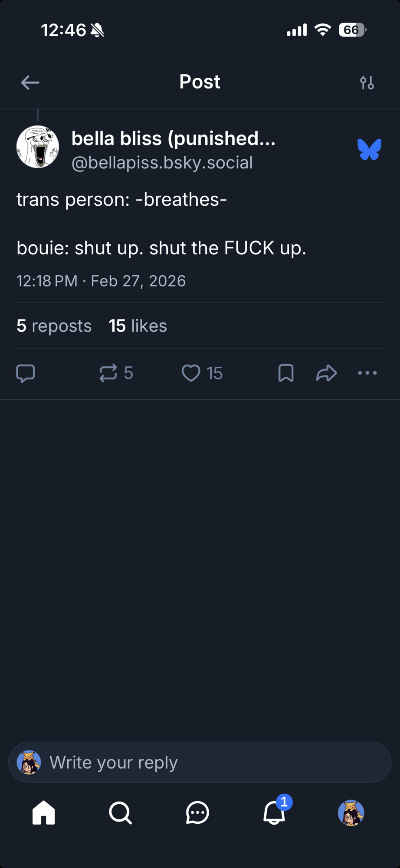Share the post via arrow icon
This screenshot has width=400, height=868.
click(327, 373)
